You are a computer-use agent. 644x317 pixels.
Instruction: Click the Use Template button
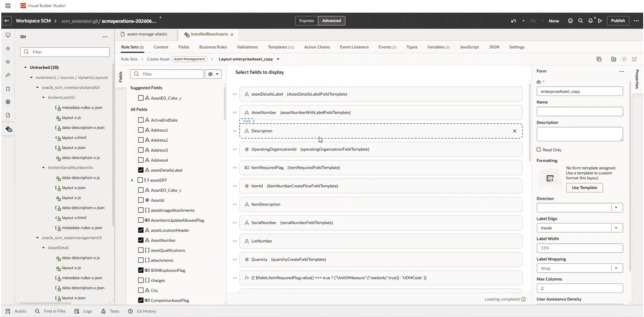click(x=584, y=187)
